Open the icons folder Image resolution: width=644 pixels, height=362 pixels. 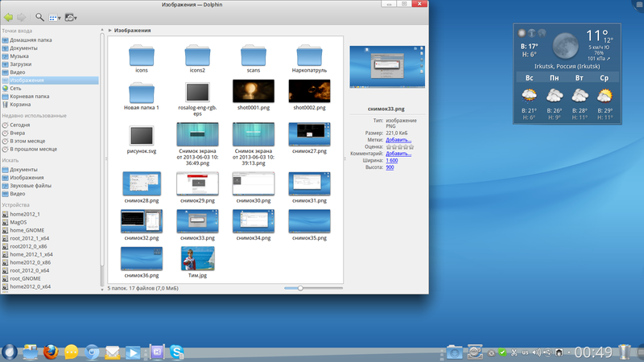142,57
